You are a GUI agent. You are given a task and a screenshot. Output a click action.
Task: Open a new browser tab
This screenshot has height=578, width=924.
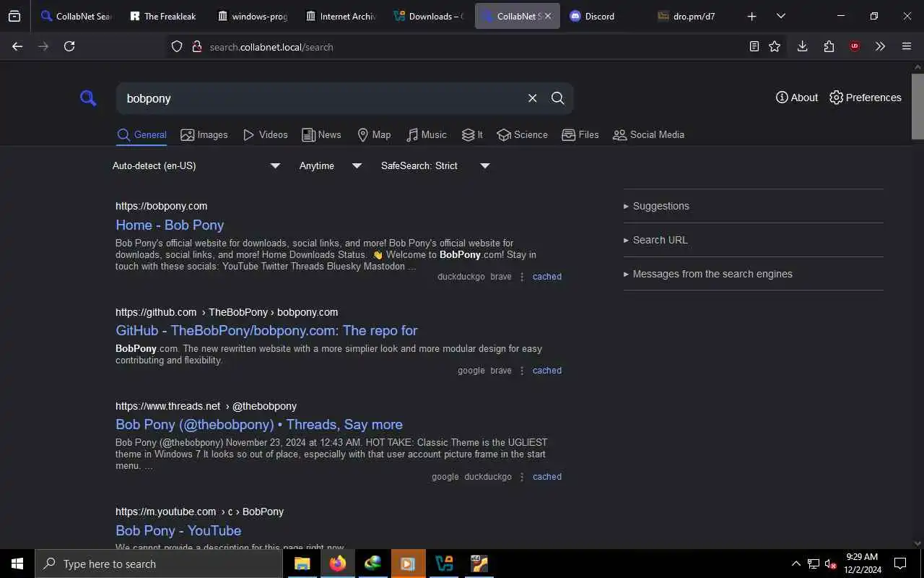[x=751, y=16]
